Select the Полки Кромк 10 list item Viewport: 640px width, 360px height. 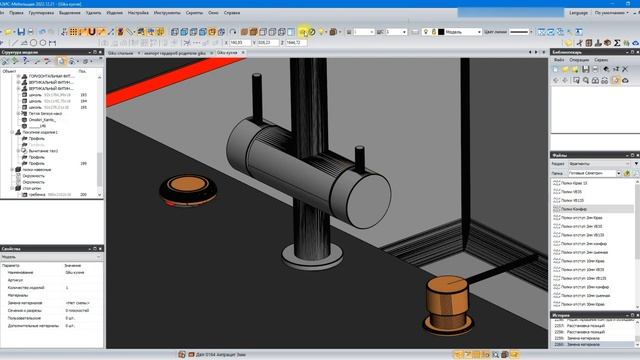(x=574, y=183)
